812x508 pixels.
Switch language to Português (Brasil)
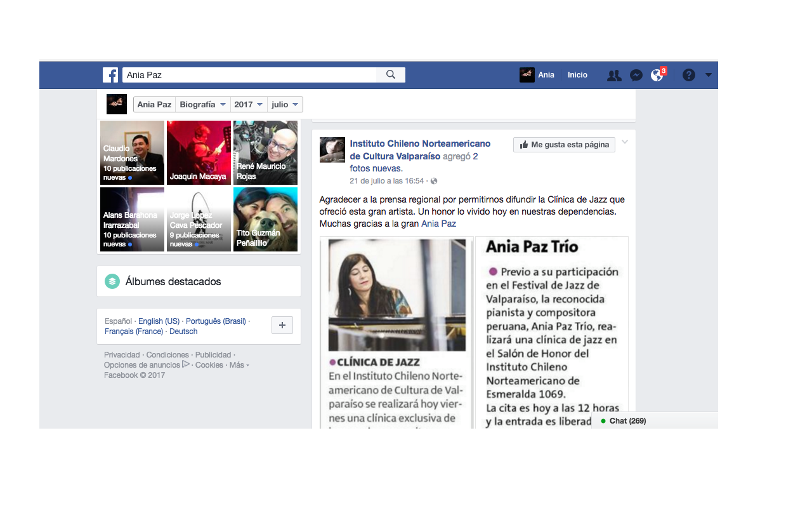[216, 321]
